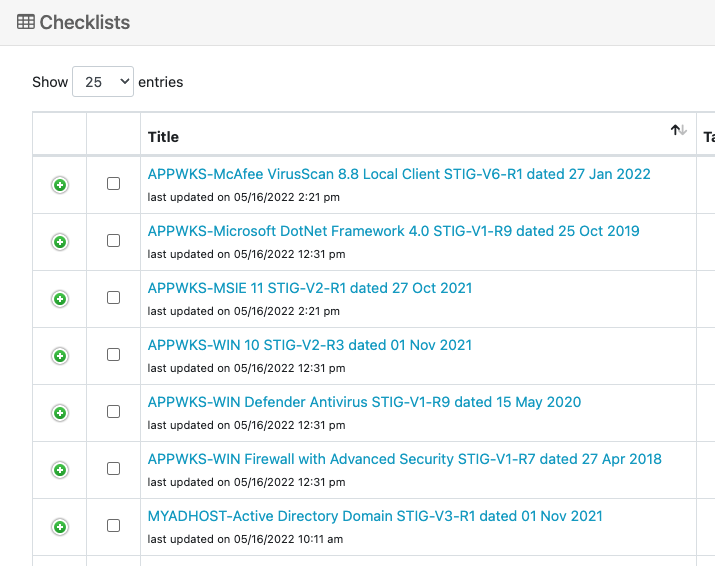
Task: Open APPWKS-WIN 10 STIG-V2-R3 checklist
Action: [x=310, y=345]
